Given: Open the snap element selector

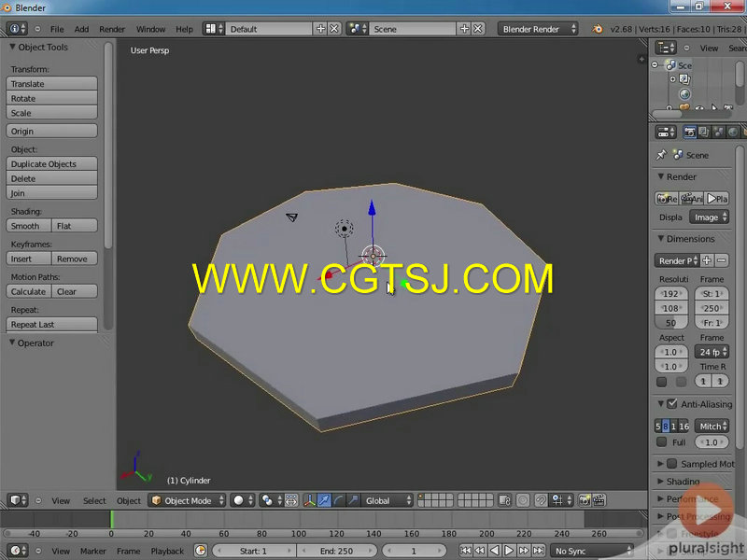Looking at the screenshot, I should [x=561, y=500].
